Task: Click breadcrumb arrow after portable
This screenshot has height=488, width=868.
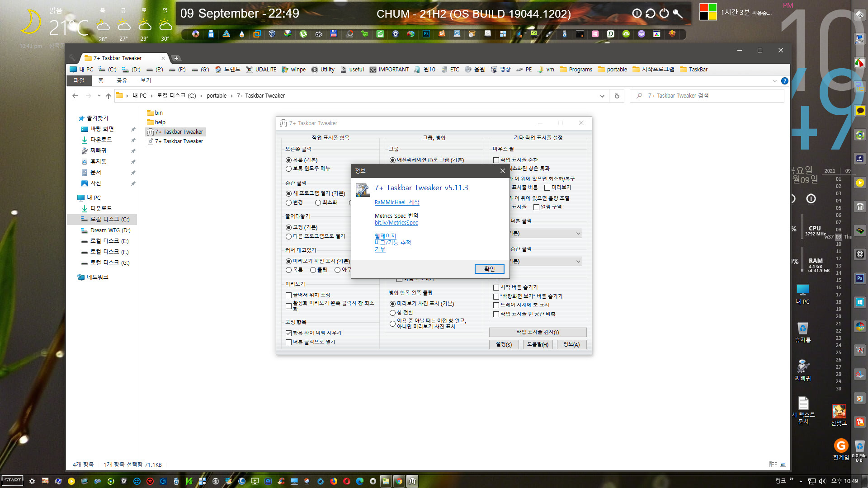Action: [x=231, y=96]
